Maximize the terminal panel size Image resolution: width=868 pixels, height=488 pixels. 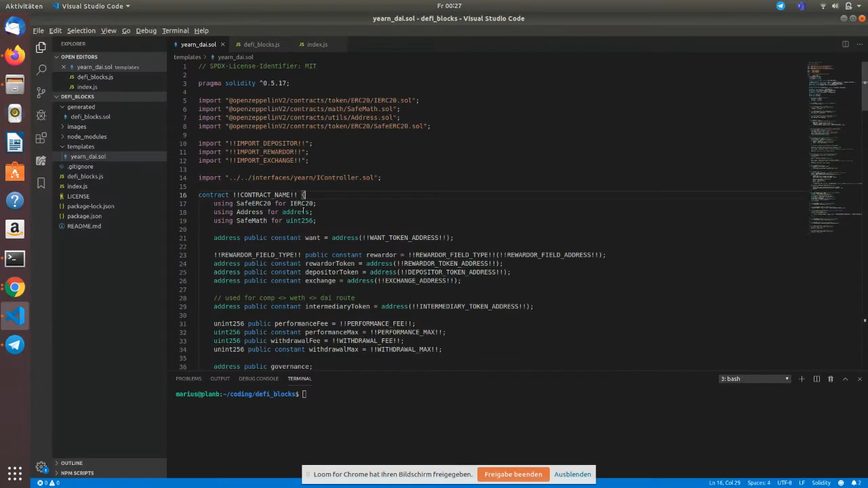click(846, 379)
